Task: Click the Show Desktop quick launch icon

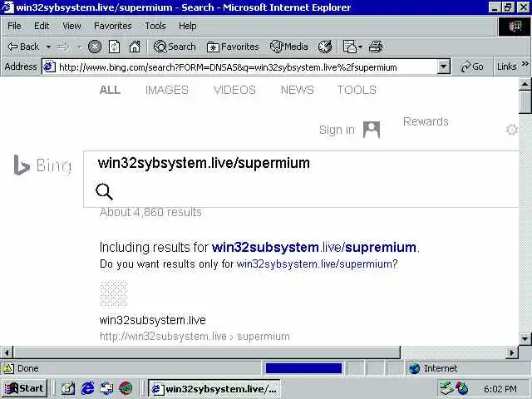Action: (x=106, y=388)
